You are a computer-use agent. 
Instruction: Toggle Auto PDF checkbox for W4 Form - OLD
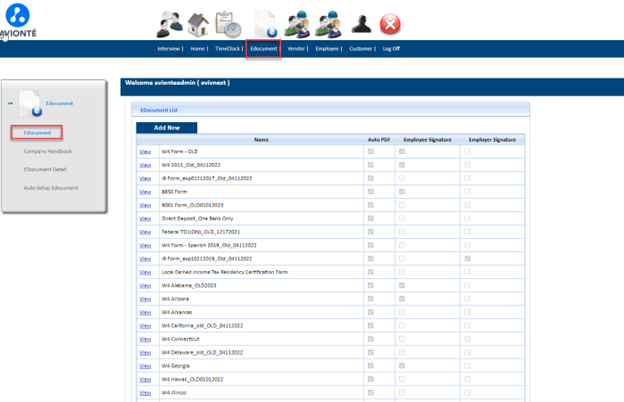coord(371,151)
